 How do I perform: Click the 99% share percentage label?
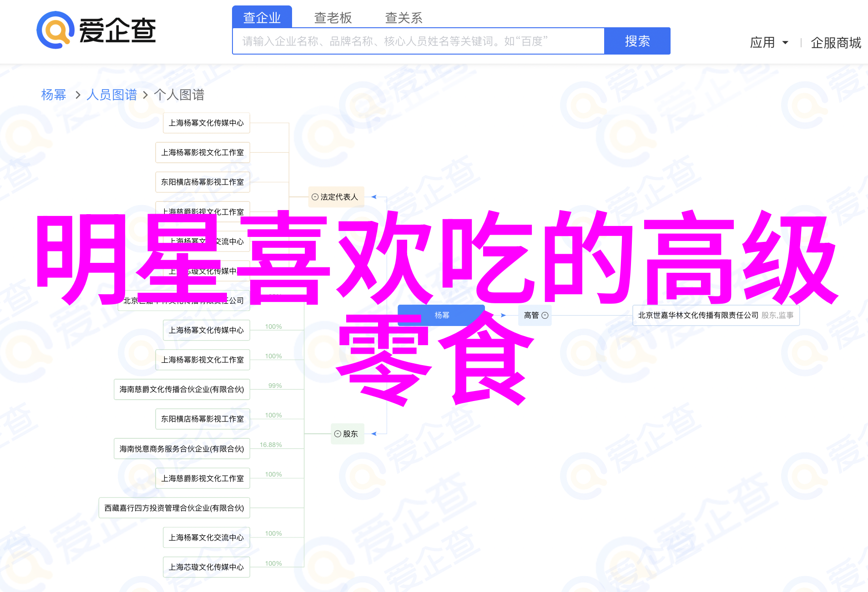(275, 386)
